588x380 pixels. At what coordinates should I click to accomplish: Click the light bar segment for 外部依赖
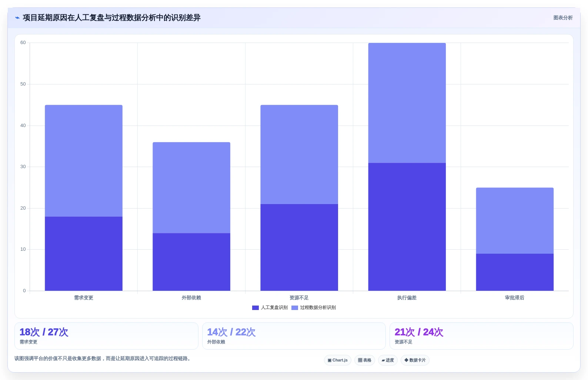(x=191, y=188)
